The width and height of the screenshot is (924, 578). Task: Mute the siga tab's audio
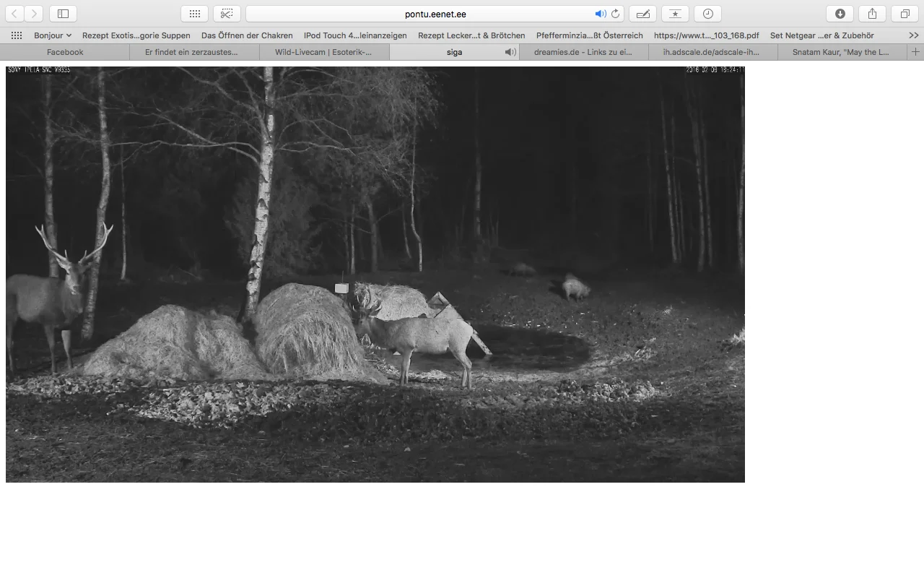click(x=510, y=52)
